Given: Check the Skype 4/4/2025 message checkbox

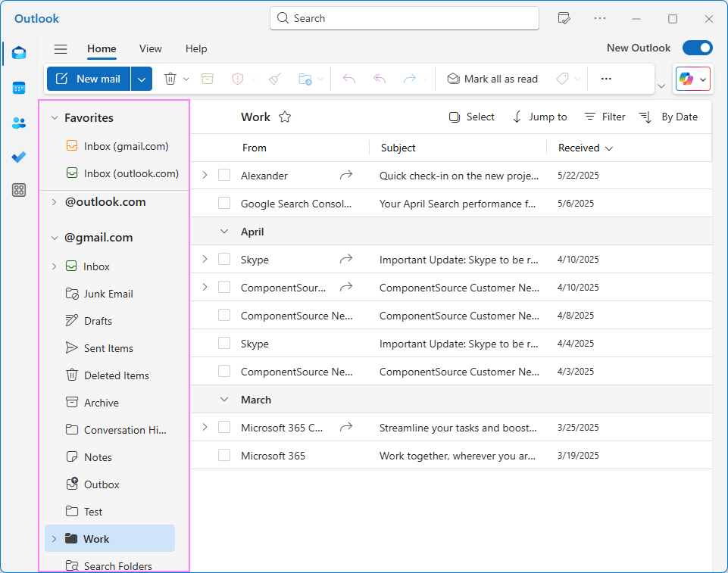Looking at the screenshot, I should coord(224,344).
